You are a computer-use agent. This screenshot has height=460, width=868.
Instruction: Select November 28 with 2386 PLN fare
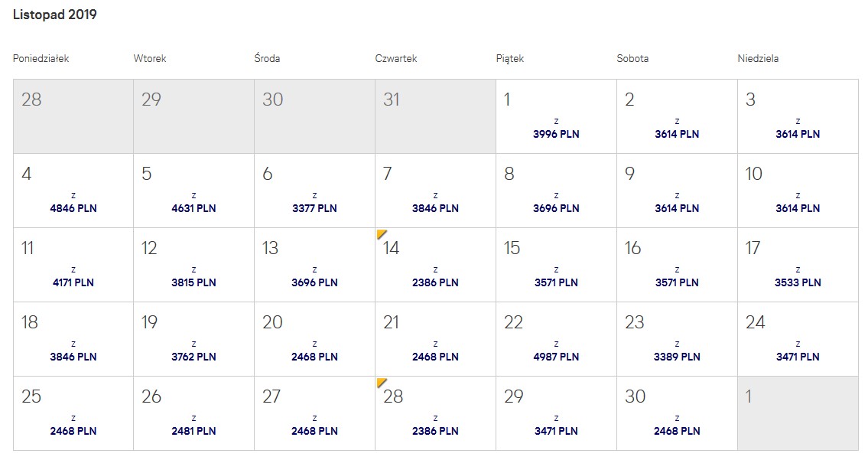click(435, 413)
